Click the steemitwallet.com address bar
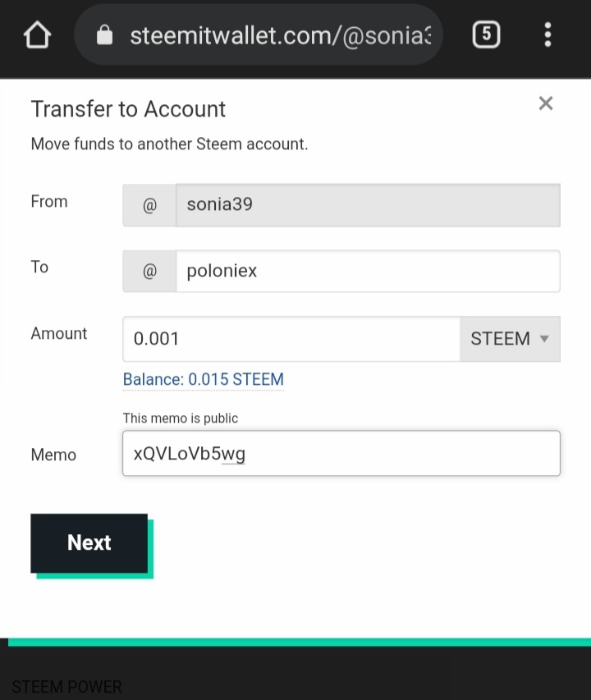 coord(258,34)
